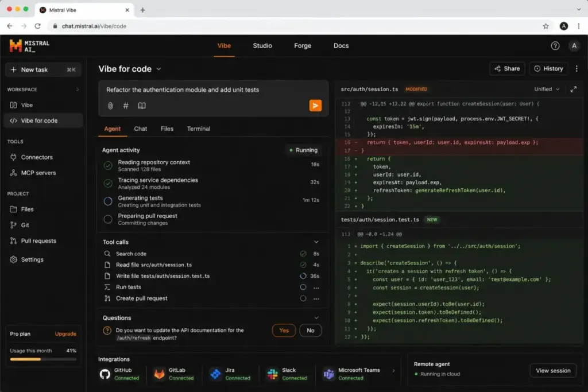Image resolution: width=588 pixels, height=392 pixels.
Task: Click Preparing pull request empty circle
Action: pos(108,219)
